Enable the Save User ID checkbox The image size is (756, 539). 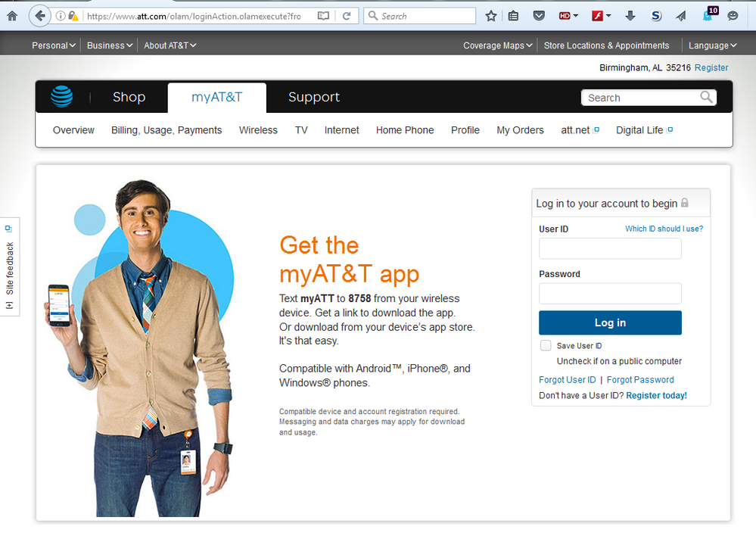546,345
